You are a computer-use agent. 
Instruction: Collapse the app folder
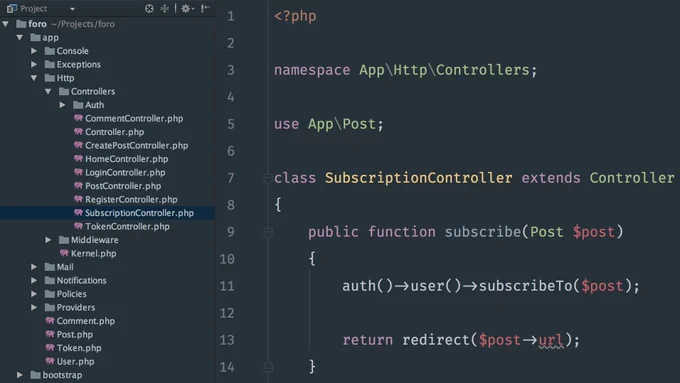pyautogui.click(x=20, y=37)
